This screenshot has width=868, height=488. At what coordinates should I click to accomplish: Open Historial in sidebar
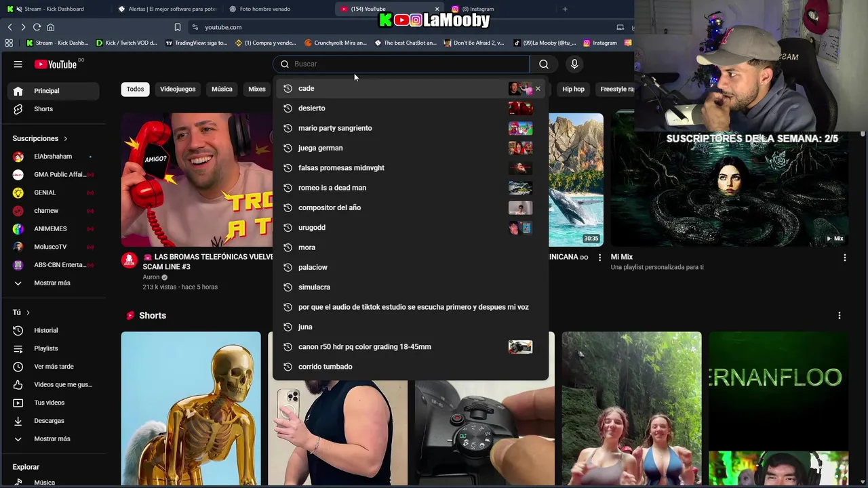click(54, 330)
